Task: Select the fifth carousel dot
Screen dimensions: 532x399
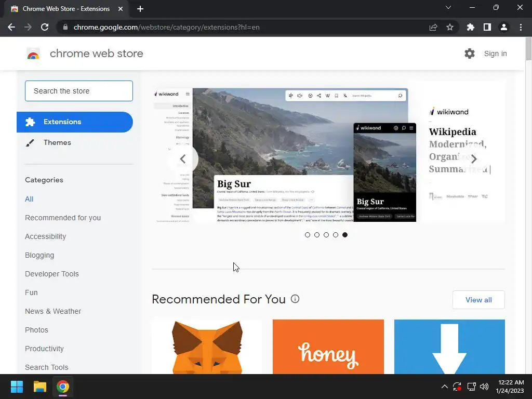Action: [x=345, y=235]
